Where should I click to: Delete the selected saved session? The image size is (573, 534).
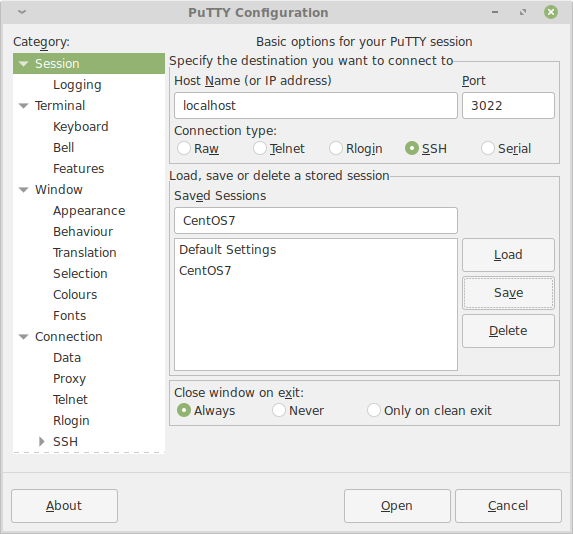508,331
